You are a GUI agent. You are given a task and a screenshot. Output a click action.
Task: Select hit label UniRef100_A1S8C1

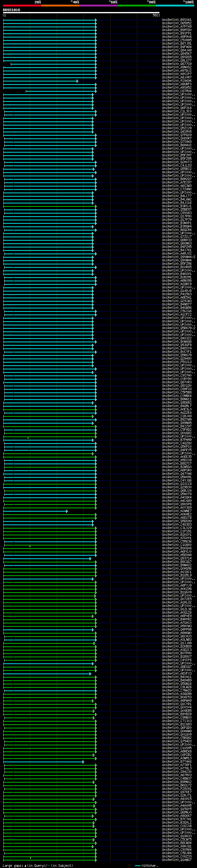tap(176, 572)
